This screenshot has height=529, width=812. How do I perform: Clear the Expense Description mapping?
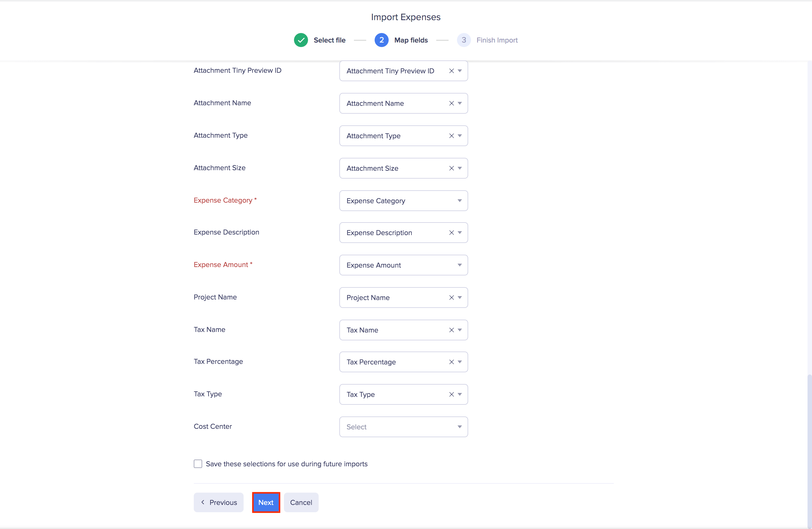click(x=451, y=233)
